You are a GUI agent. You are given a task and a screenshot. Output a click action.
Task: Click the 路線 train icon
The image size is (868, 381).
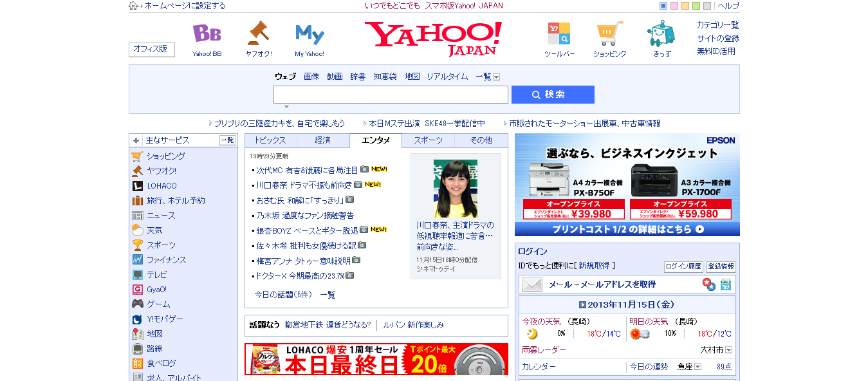click(137, 349)
